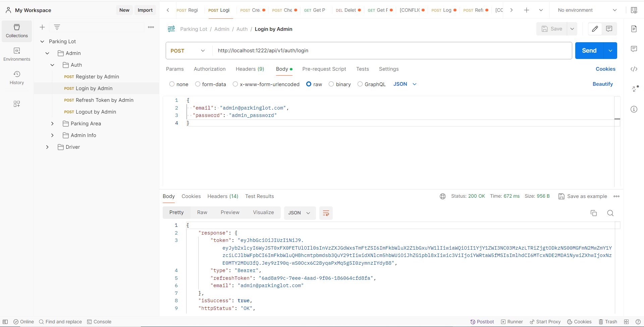Screen dimensions: 644x327
Task: Open collections three-dot options menu
Action: click(151, 27)
